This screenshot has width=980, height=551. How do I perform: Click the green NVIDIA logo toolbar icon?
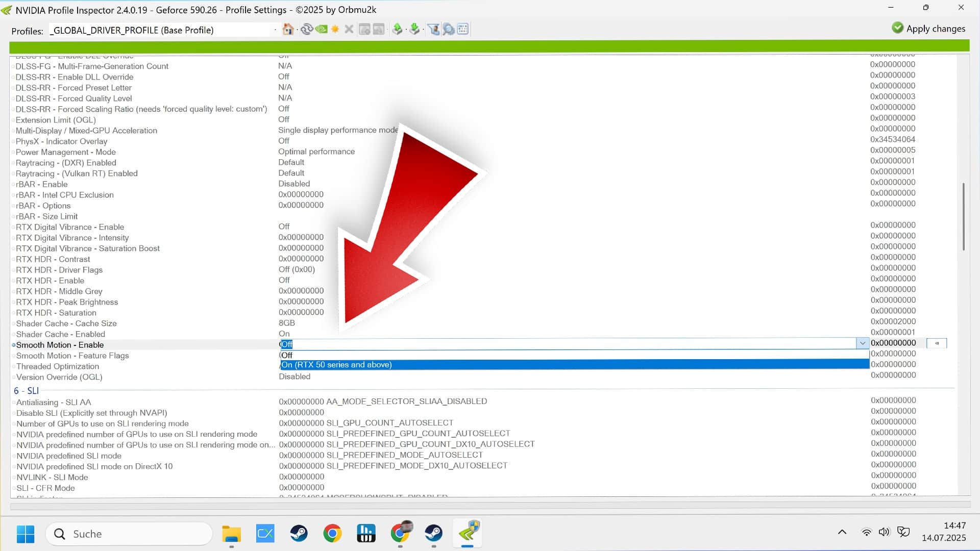[321, 29]
